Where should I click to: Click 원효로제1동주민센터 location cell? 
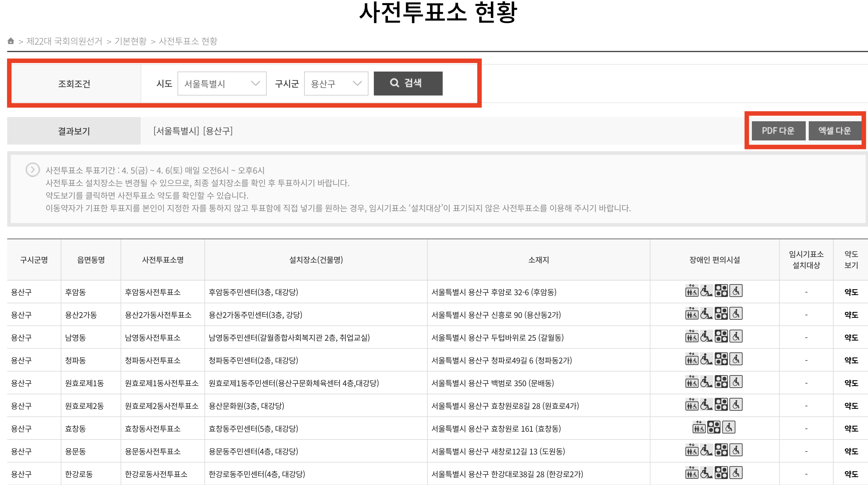pos(294,383)
